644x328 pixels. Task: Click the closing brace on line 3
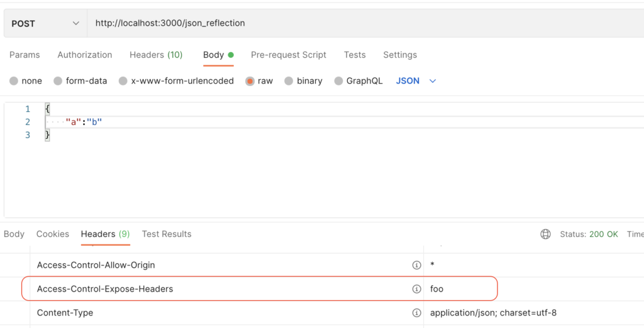tap(48, 135)
